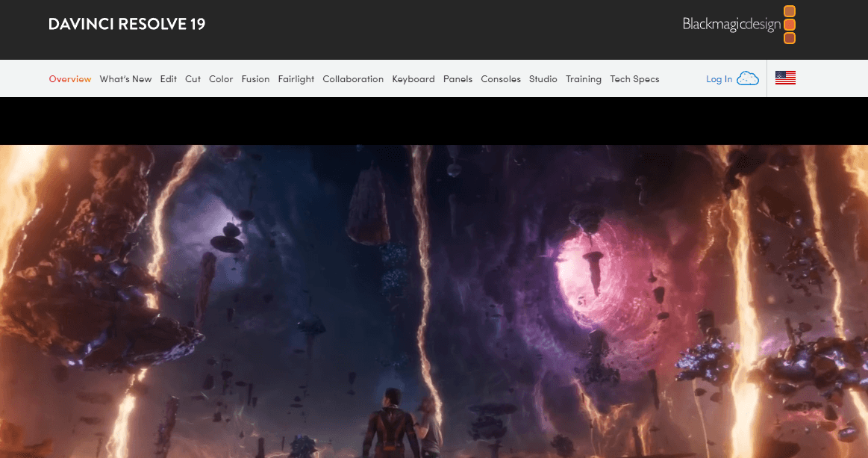Click the Log In link
This screenshot has height=458, width=868.
pyautogui.click(x=719, y=78)
